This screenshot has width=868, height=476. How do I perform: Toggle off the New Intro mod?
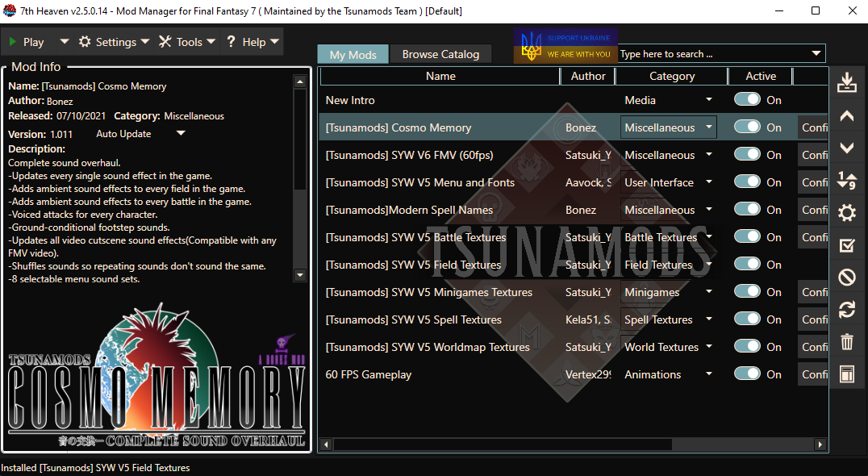[747, 99]
